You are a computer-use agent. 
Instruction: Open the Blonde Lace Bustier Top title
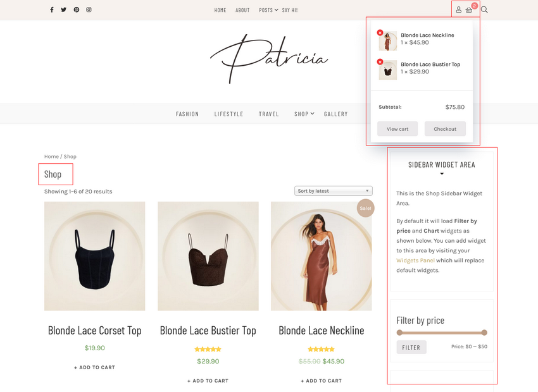[208, 331]
